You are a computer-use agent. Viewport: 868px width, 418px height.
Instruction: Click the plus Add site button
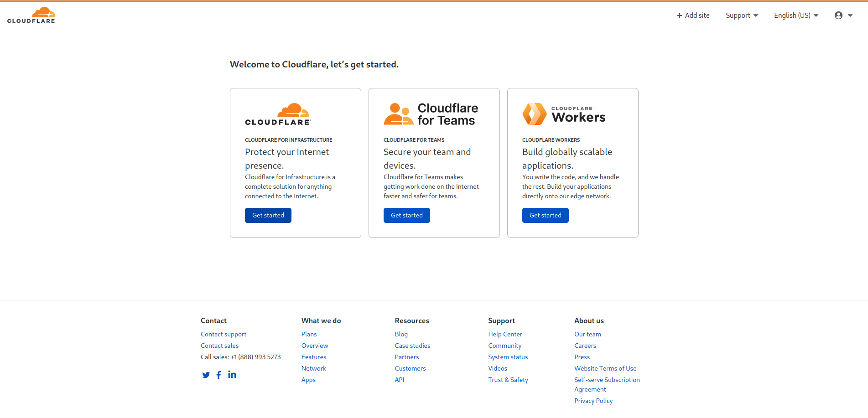point(693,15)
